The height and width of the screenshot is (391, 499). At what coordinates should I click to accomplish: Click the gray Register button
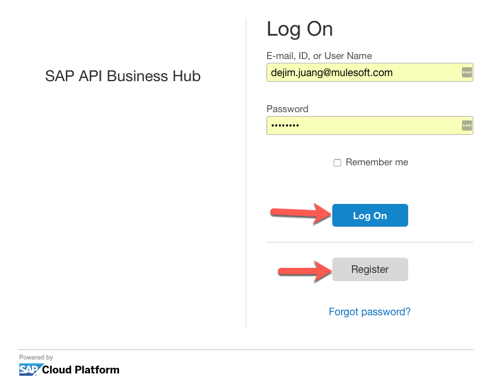coord(370,269)
